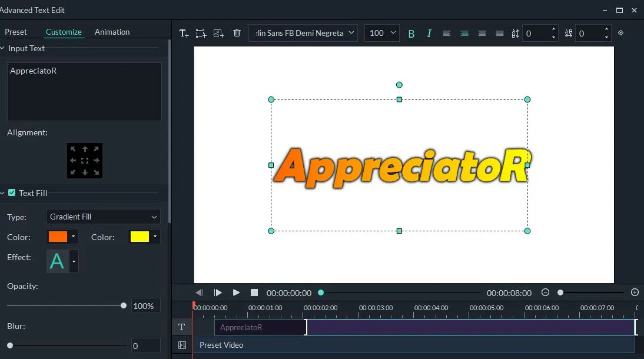Open the font family dropdown

(303, 33)
